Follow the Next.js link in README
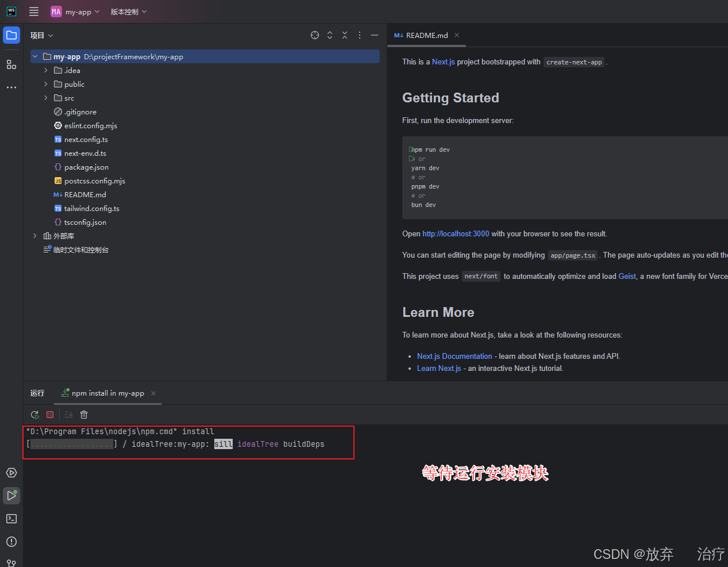Screen dimensions: 728x567 coord(444,62)
